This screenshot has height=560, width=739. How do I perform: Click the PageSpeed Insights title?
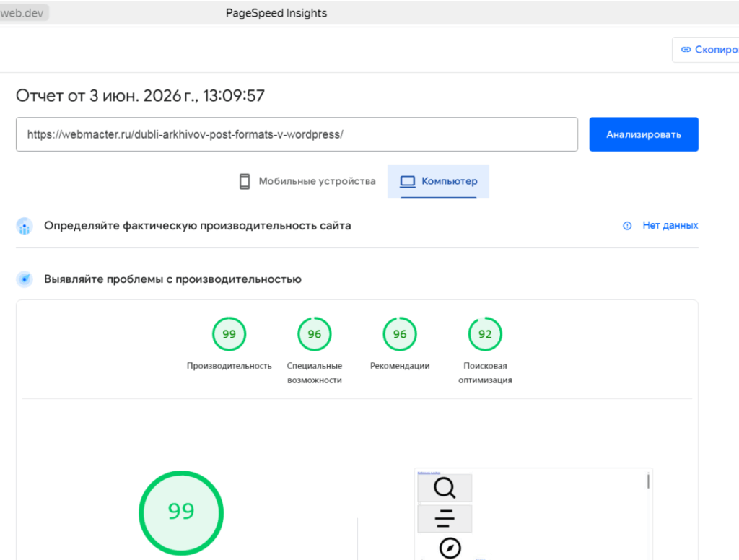tap(276, 13)
